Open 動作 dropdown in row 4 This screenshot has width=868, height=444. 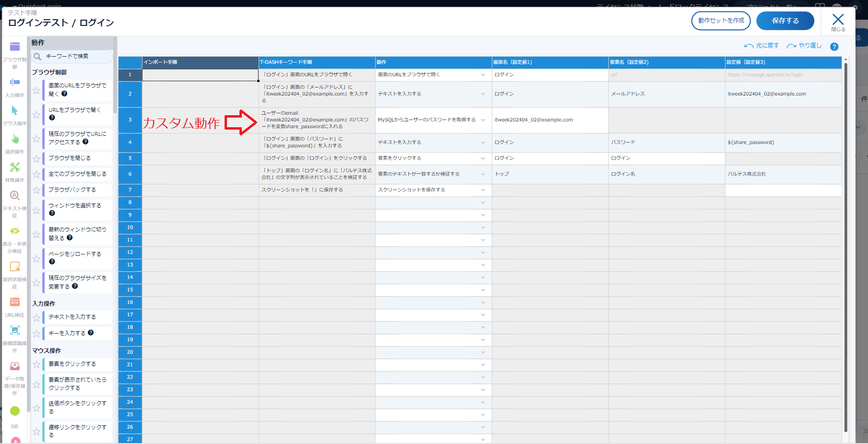(x=483, y=143)
